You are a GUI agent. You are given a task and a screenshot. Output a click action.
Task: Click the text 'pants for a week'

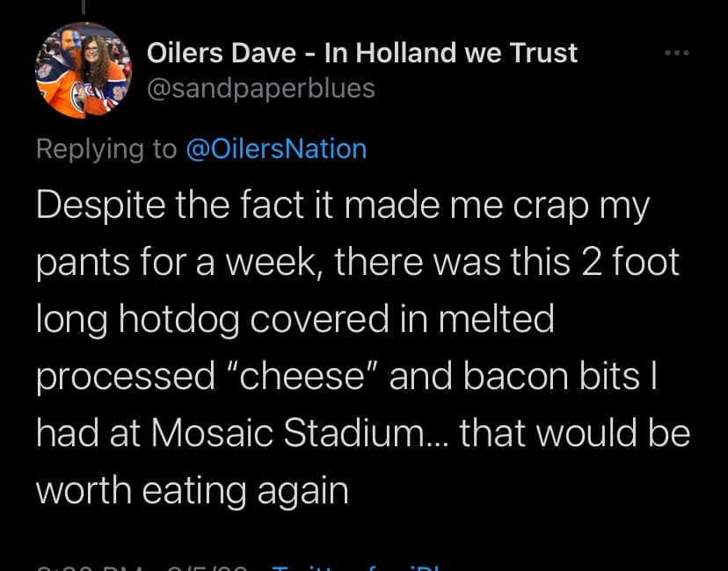(x=190, y=262)
